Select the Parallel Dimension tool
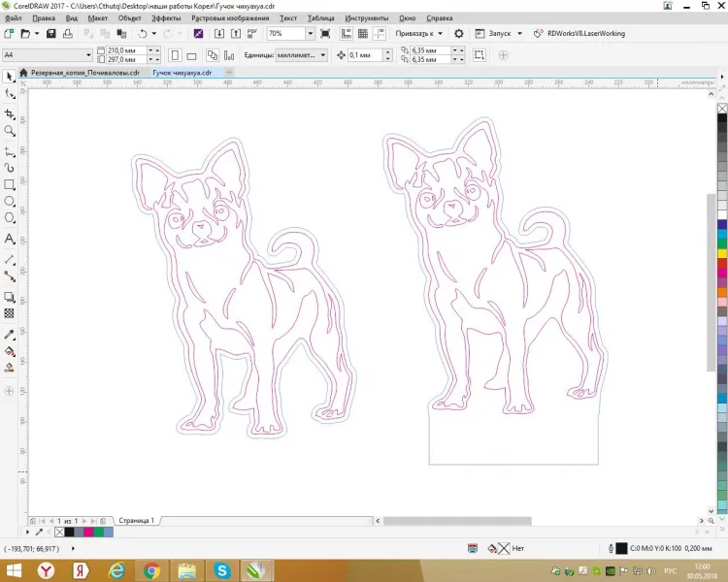This screenshot has width=728, height=582. click(10, 259)
